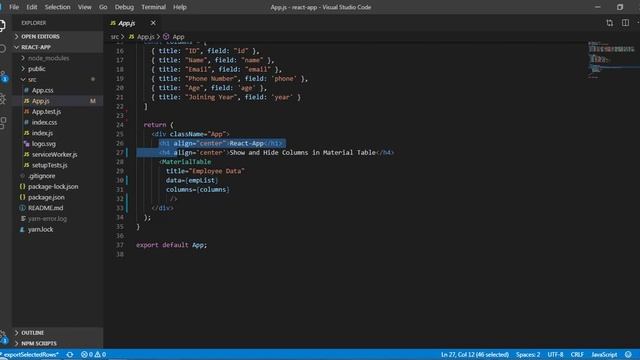Minimize the Visual Studio Code window
The width and height of the screenshot is (640, 360).
[x=598, y=7]
